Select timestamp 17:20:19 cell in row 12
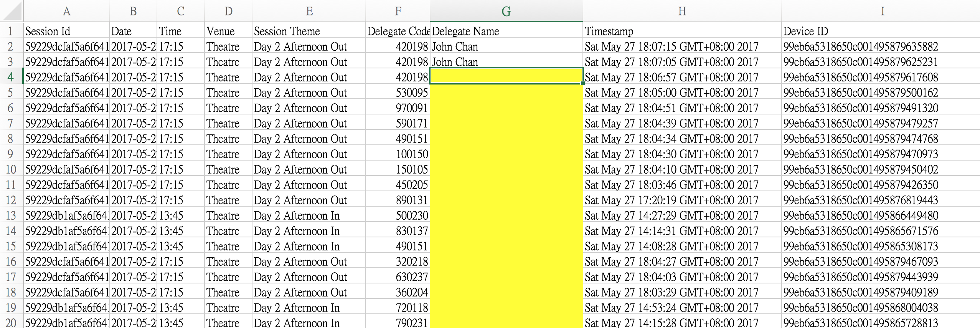The height and width of the screenshot is (328, 980). point(682,200)
